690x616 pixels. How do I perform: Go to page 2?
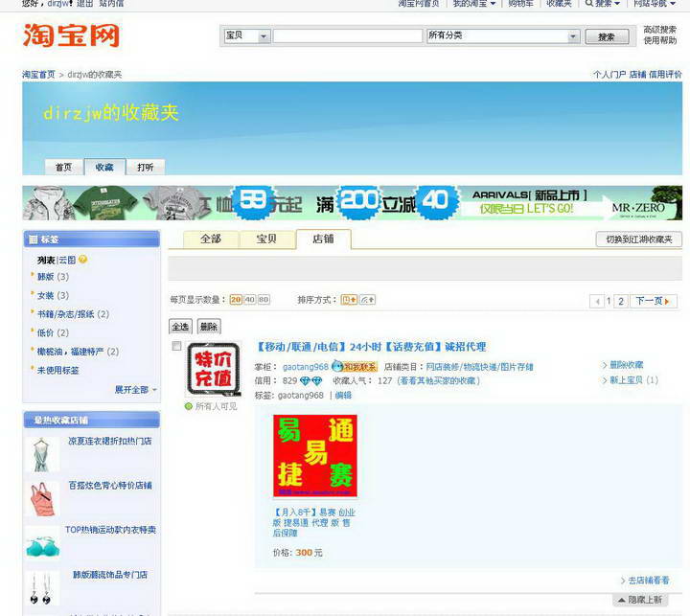(x=621, y=302)
